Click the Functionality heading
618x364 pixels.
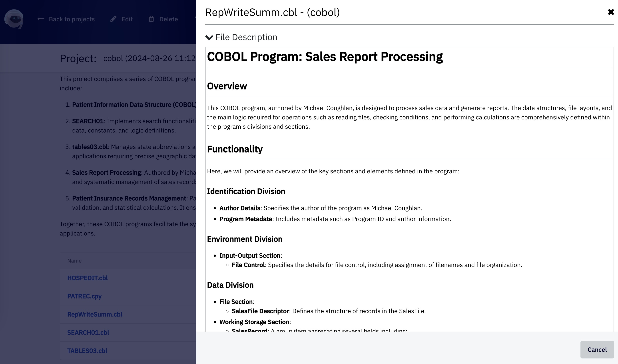[x=235, y=149]
